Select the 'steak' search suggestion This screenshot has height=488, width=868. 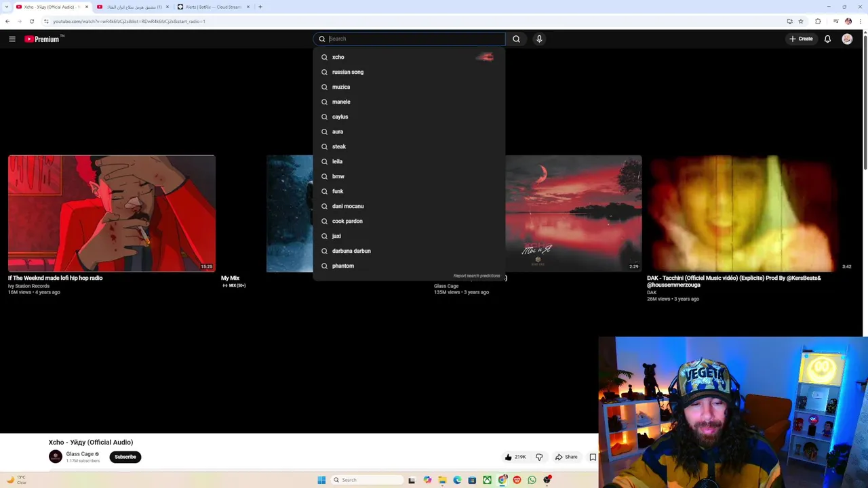pyautogui.click(x=409, y=146)
